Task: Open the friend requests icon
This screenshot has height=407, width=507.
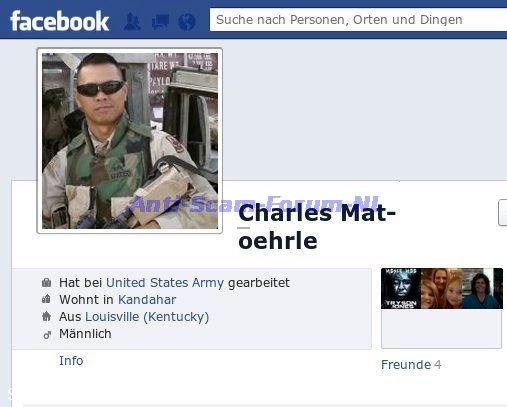Action: 132,22
